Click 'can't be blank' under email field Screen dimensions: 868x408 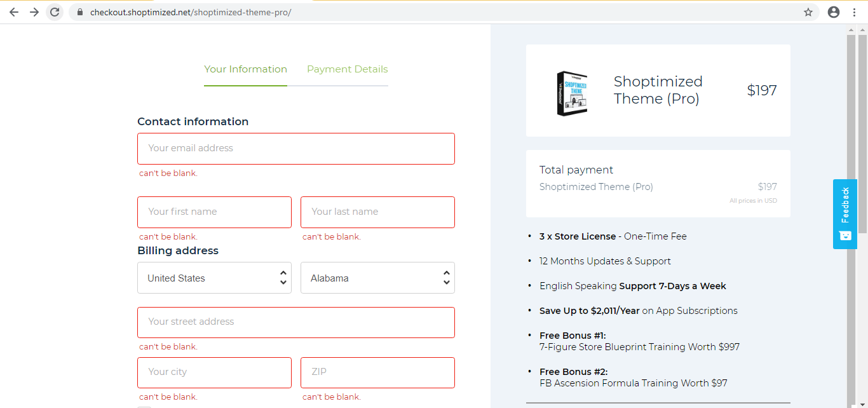[168, 173]
